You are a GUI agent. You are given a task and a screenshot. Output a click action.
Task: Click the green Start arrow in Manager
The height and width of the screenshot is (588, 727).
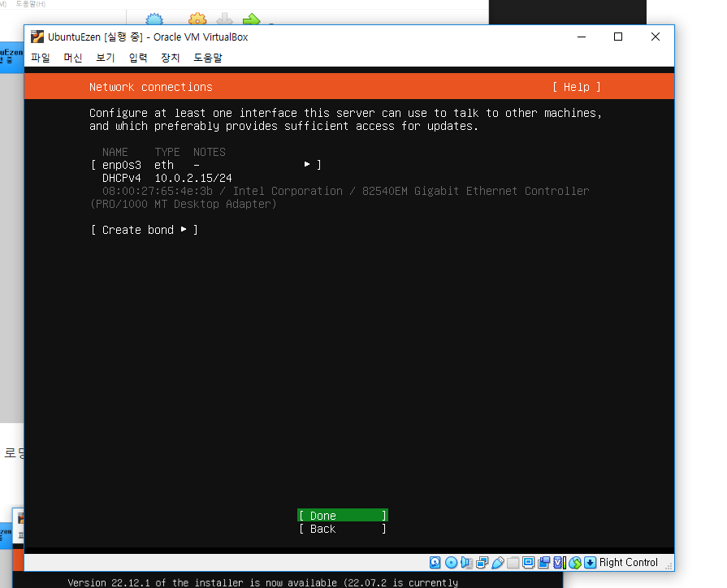(252, 19)
